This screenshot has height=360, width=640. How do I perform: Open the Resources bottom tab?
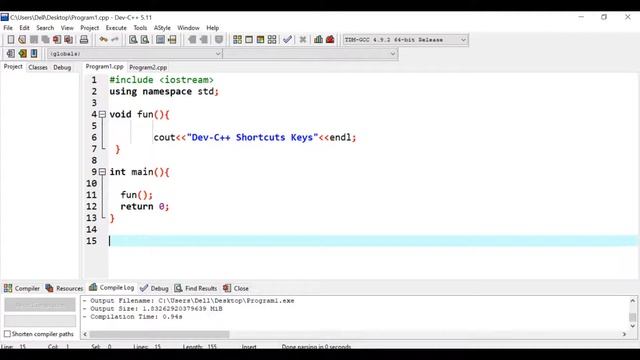point(64,288)
